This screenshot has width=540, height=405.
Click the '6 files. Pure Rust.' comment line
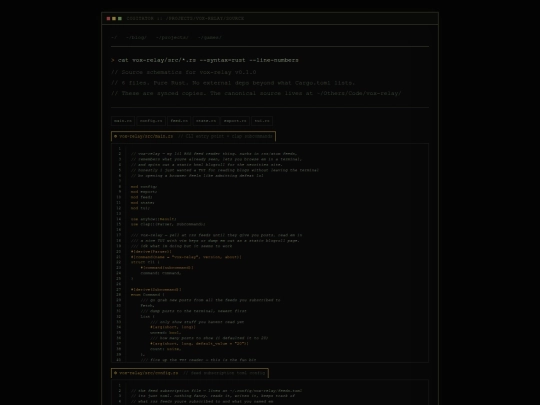click(x=233, y=83)
